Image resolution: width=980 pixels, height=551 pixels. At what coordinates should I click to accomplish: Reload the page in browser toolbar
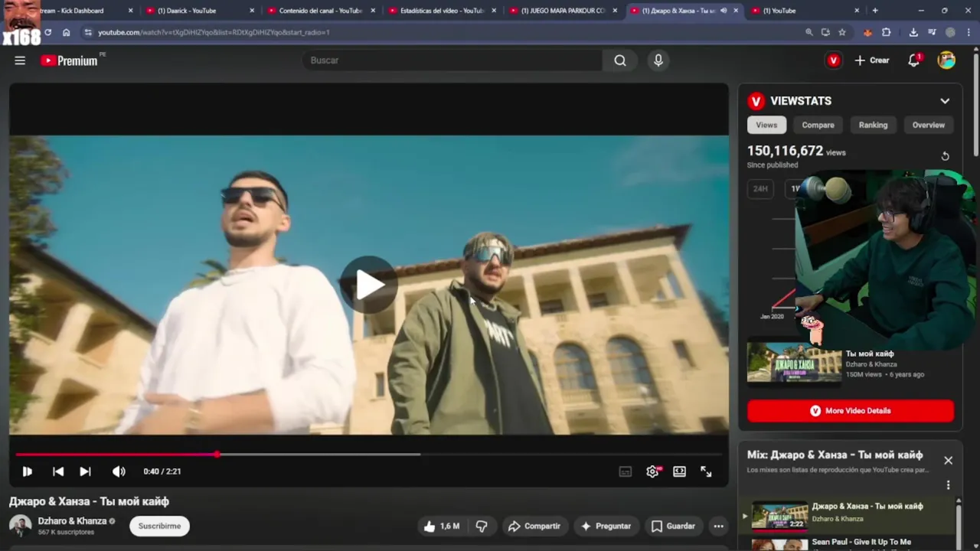pos(47,32)
